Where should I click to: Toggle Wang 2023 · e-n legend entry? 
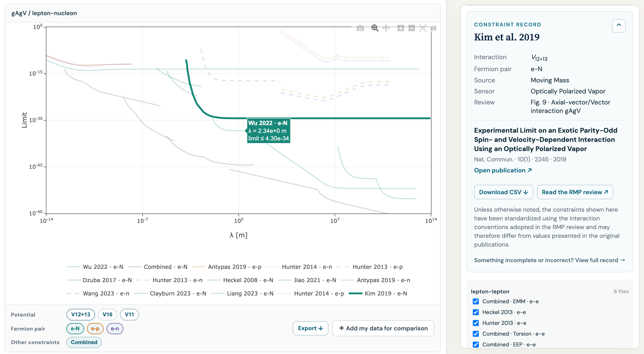click(98, 293)
